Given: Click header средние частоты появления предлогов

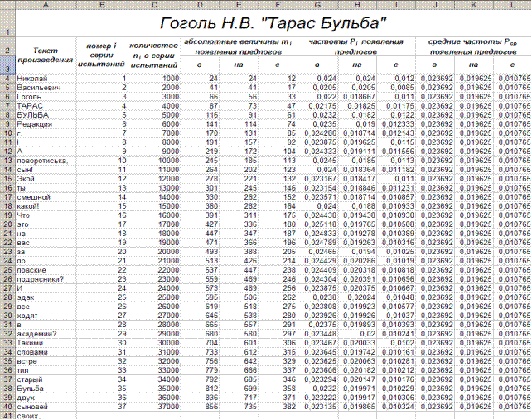Looking at the screenshot, I should coord(473,46).
